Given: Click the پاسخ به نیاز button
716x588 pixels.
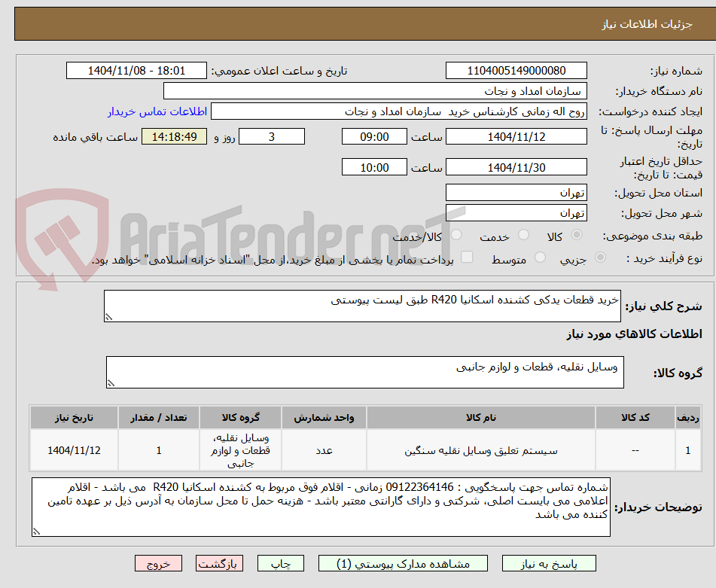Looking at the screenshot, I should [549, 563].
